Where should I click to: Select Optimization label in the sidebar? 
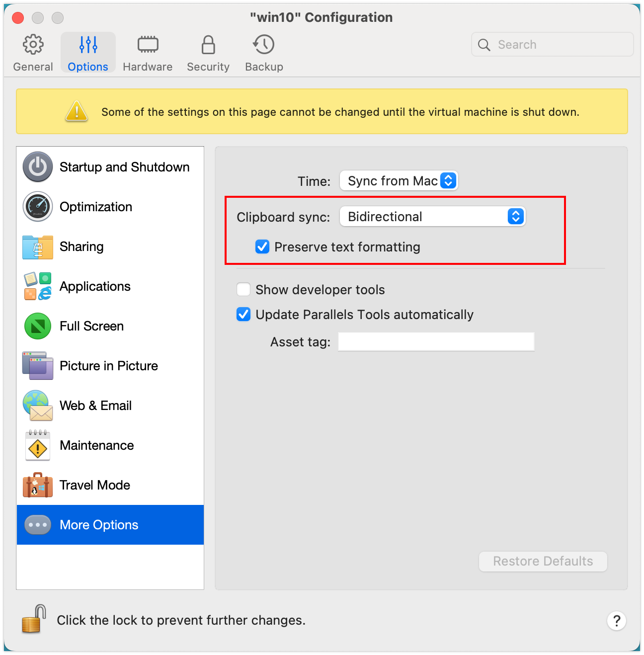tap(96, 207)
